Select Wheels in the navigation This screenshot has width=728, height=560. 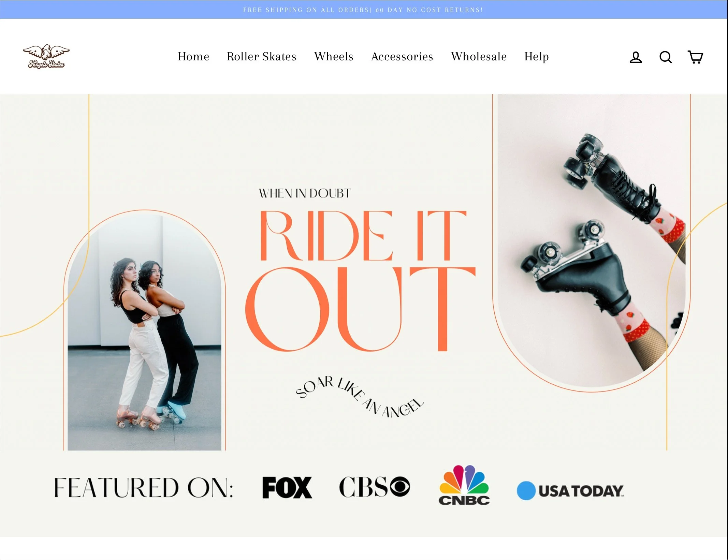(334, 57)
